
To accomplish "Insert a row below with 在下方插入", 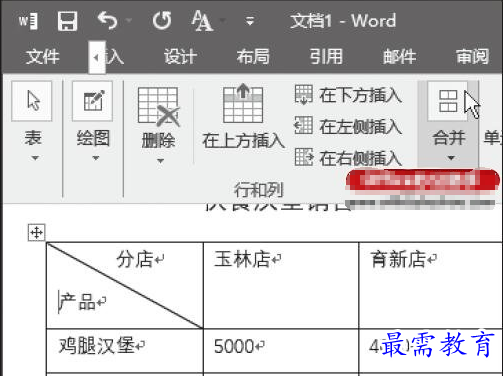I will [348, 95].
